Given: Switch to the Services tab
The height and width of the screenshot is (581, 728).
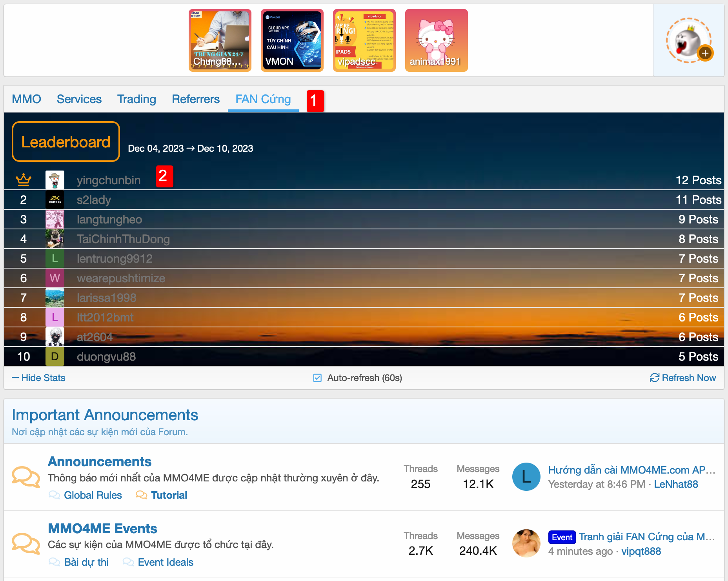Looking at the screenshot, I should (x=79, y=99).
